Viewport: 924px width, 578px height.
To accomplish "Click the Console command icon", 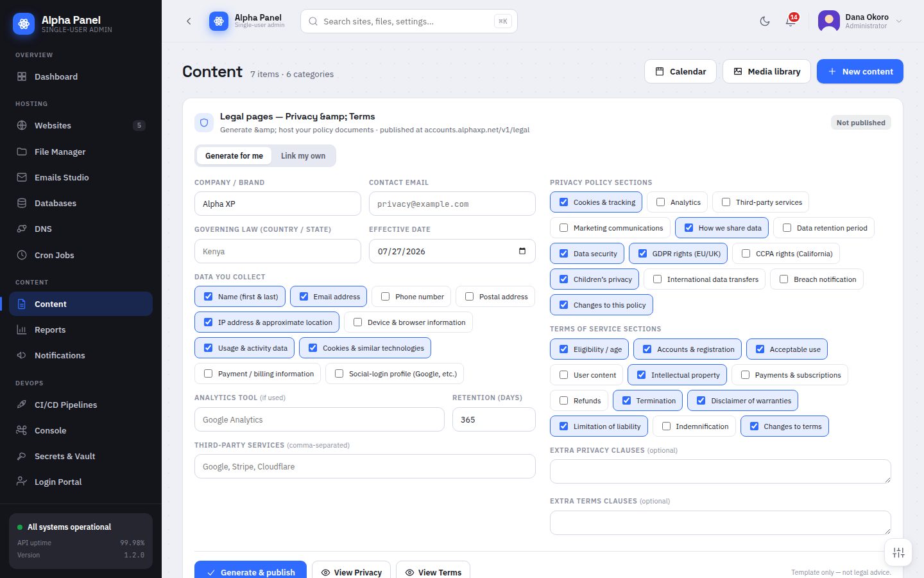I will (x=22, y=430).
